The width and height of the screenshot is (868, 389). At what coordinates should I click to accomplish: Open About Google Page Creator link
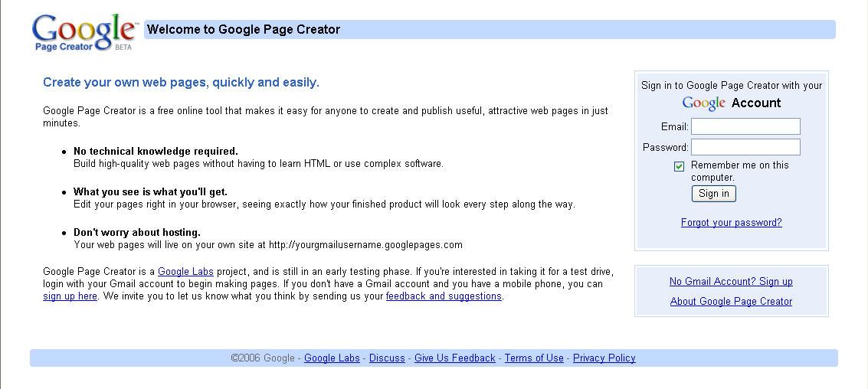(731, 301)
